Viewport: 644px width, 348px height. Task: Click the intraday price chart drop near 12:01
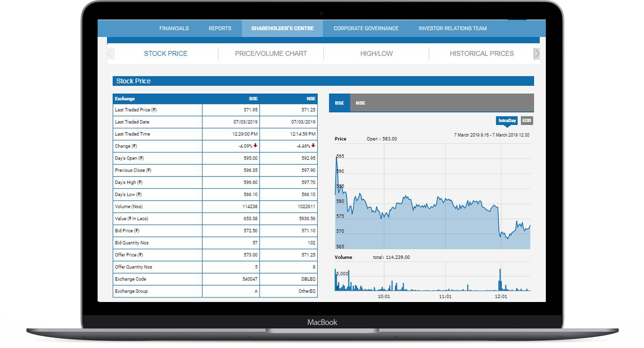coord(498,220)
